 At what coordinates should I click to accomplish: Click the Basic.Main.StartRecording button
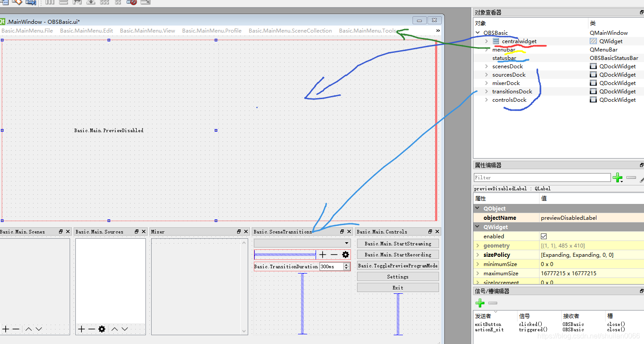pyautogui.click(x=398, y=255)
